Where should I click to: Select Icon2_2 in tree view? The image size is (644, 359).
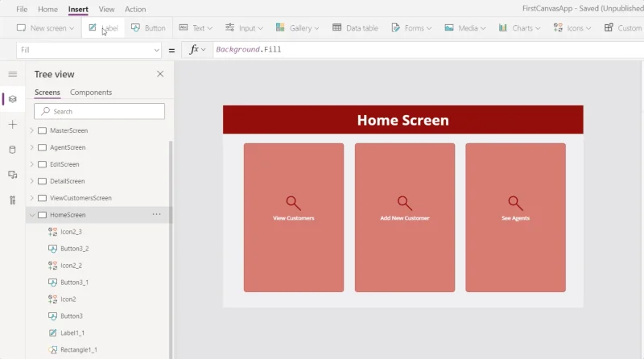pos(71,266)
